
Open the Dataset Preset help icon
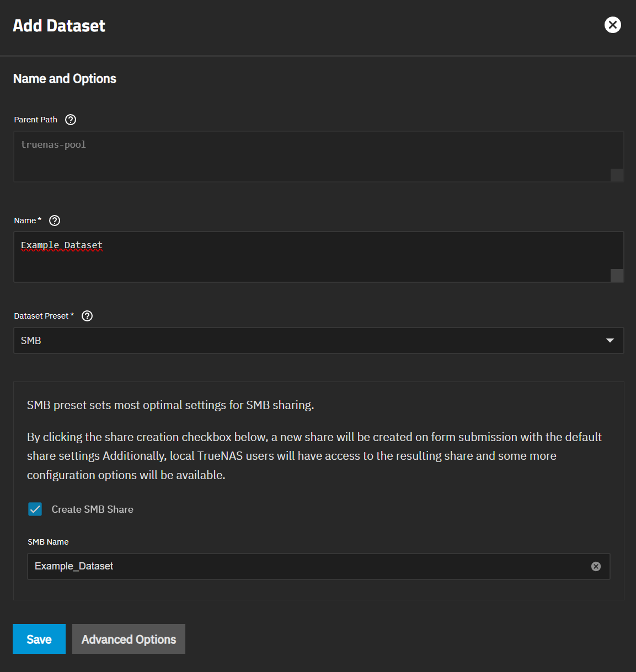(87, 316)
